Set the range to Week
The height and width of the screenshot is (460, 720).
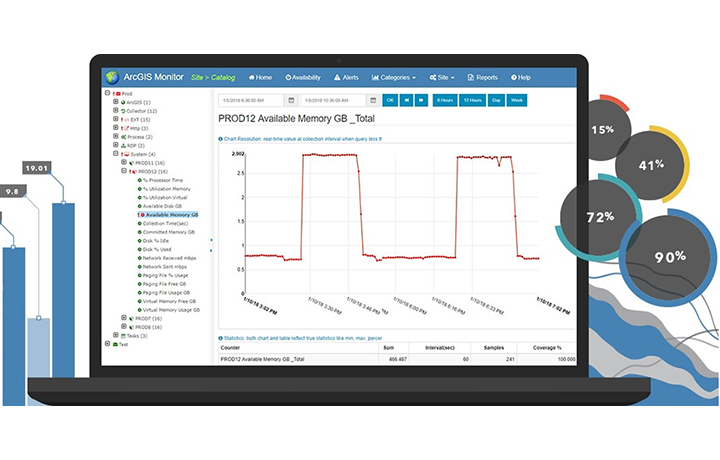pyautogui.click(x=517, y=100)
